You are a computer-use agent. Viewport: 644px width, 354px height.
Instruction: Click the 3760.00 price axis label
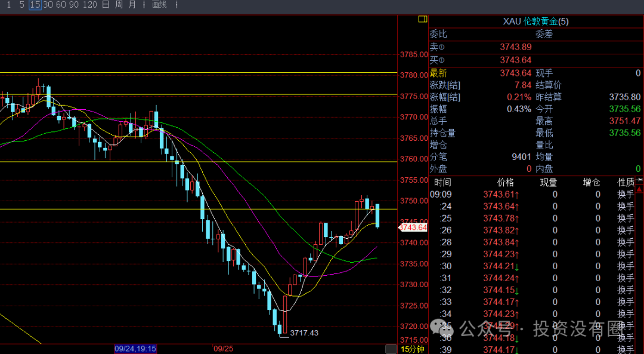tap(414, 159)
